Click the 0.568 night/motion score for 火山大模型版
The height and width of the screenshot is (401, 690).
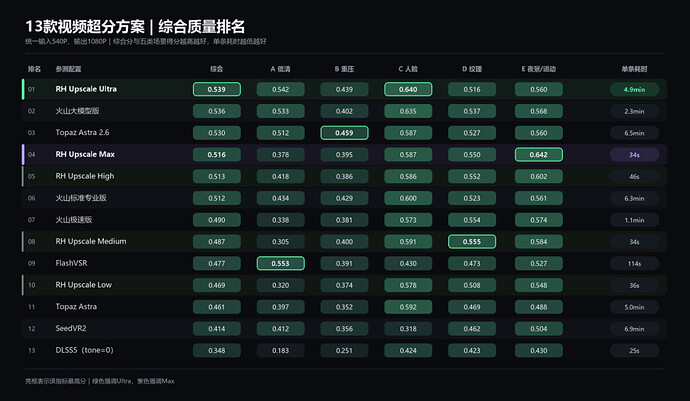coord(539,111)
